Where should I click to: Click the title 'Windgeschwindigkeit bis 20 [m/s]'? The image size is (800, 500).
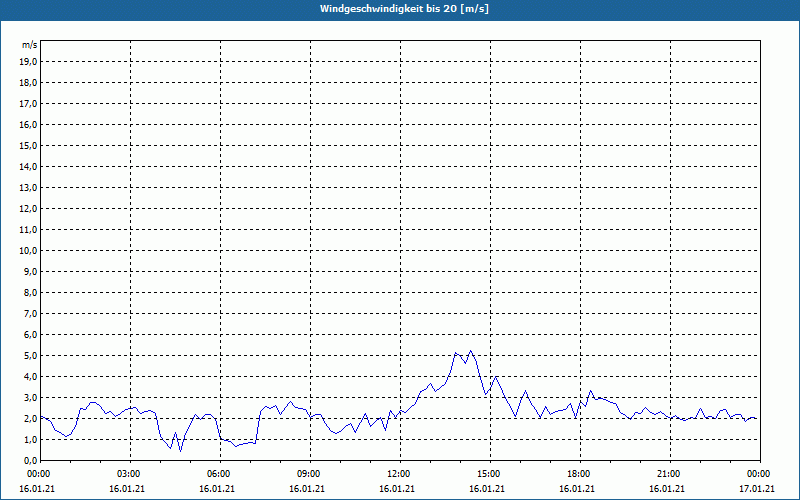[404, 9]
